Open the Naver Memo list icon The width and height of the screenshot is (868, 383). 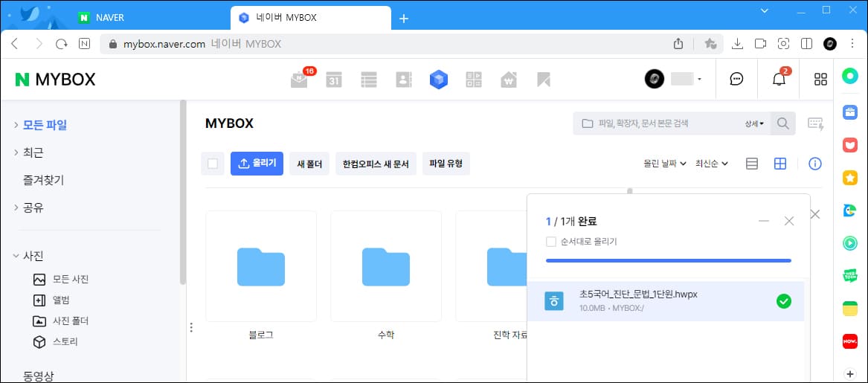tap(369, 80)
